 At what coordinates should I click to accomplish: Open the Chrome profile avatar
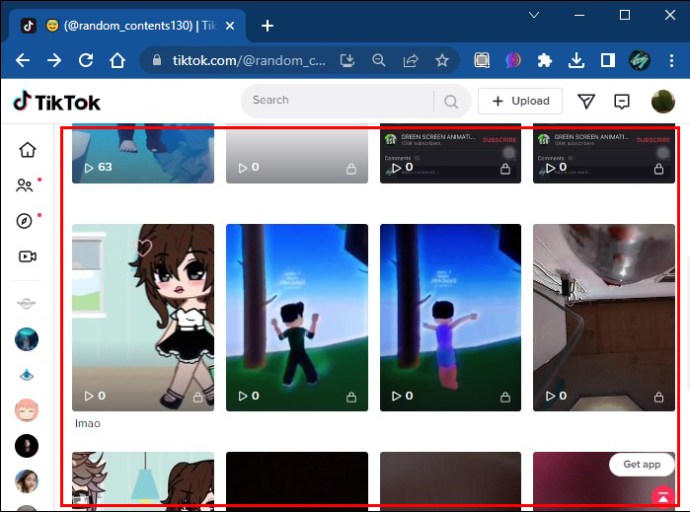639,60
